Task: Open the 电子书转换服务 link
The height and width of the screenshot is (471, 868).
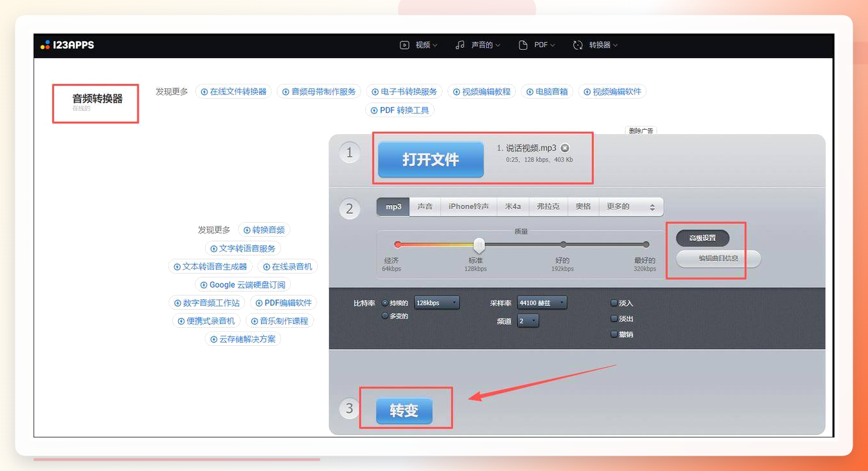Action: point(404,92)
